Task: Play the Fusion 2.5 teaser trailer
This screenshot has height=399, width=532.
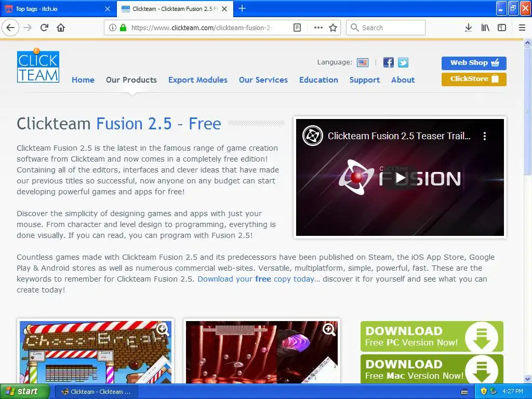Action: pos(400,178)
